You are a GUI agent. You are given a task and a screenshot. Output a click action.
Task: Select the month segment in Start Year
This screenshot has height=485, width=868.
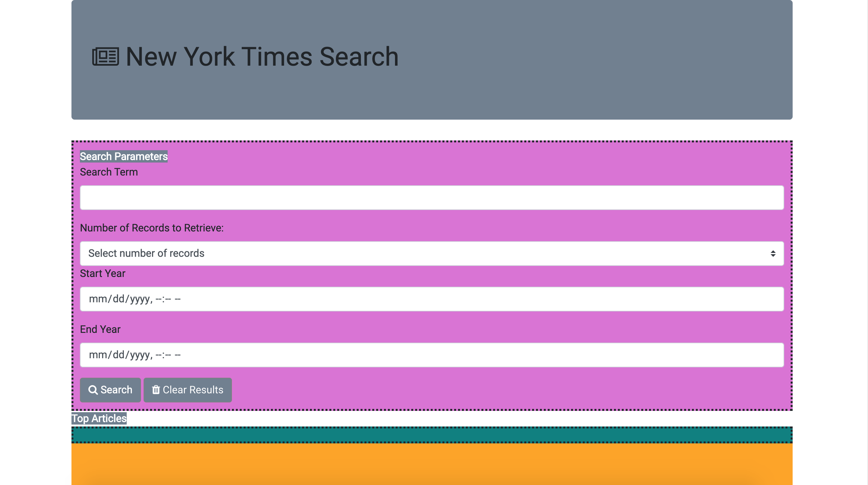click(98, 299)
